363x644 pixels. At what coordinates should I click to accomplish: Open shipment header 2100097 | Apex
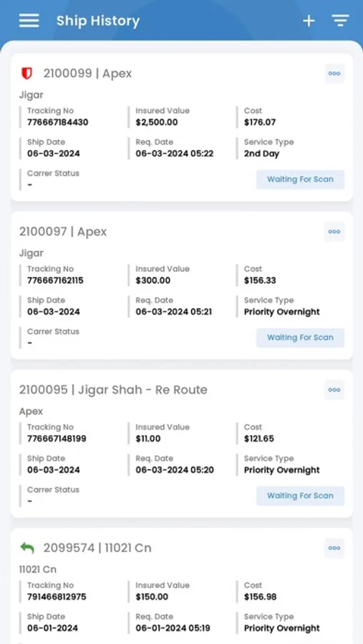click(63, 232)
